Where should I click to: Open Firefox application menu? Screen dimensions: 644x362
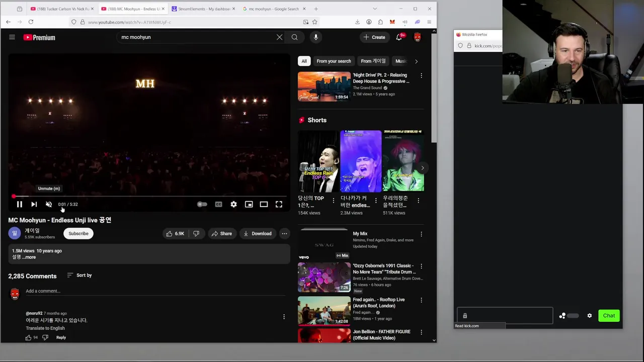(x=429, y=22)
